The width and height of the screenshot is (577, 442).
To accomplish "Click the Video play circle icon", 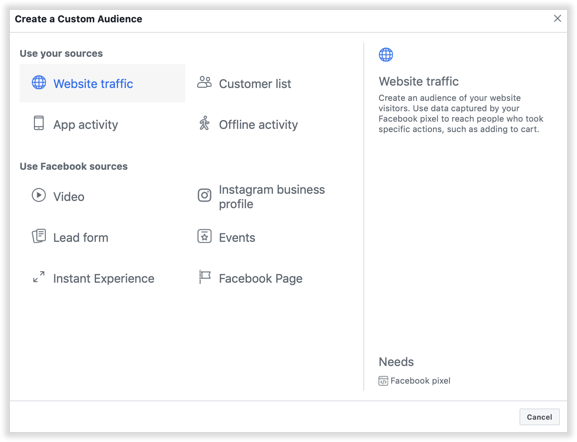I will [39, 195].
